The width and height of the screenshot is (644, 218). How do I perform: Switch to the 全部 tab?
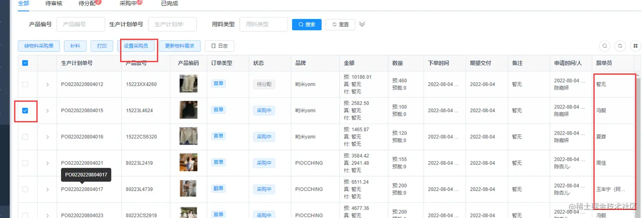(x=24, y=3)
